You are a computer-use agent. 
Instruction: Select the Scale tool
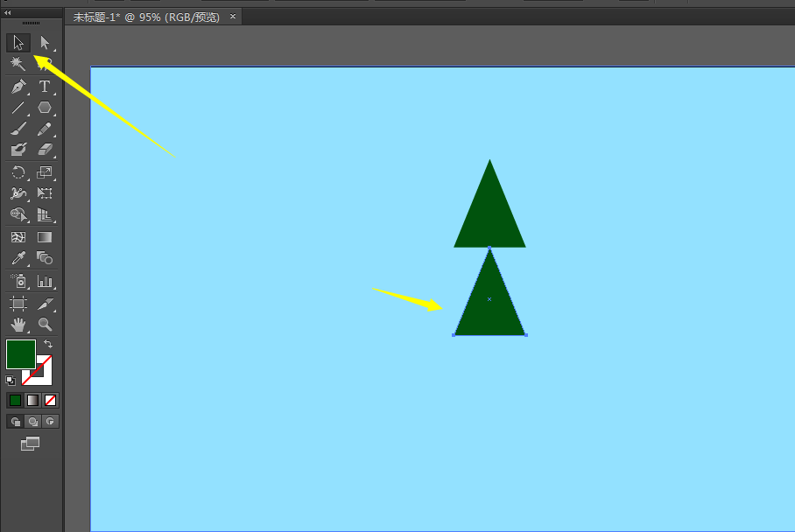tap(45, 172)
